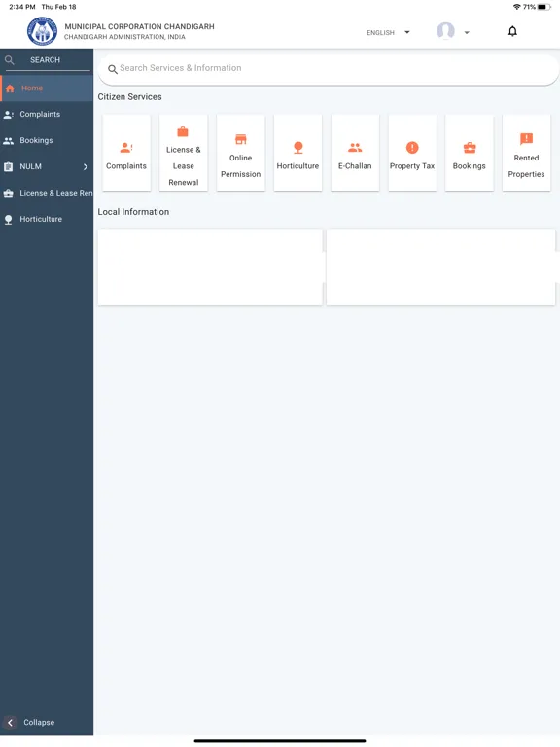Open the Property Tax service card
Image resolution: width=560 pixels, height=747 pixels.
(412, 153)
